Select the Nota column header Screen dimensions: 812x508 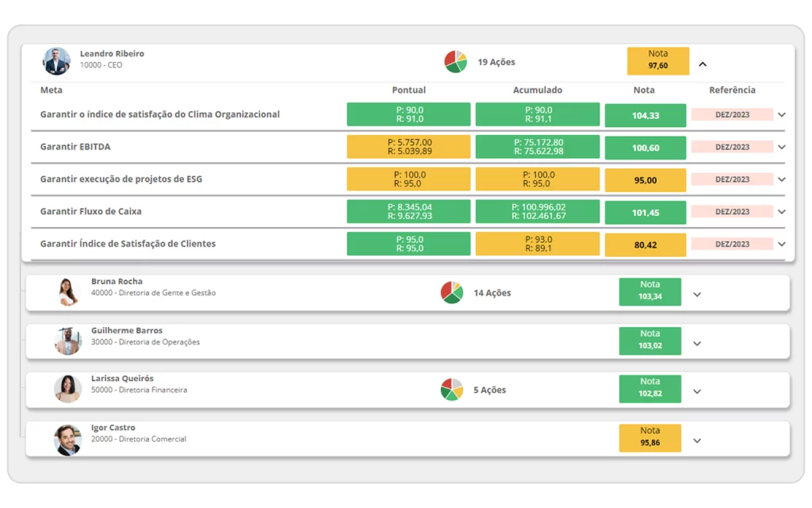point(644,90)
